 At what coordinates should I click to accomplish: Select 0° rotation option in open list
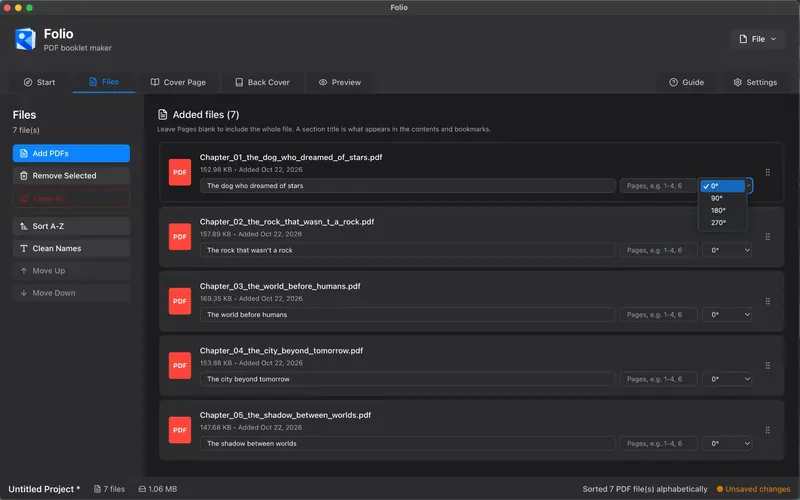pyautogui.click(x=722, y=186)
